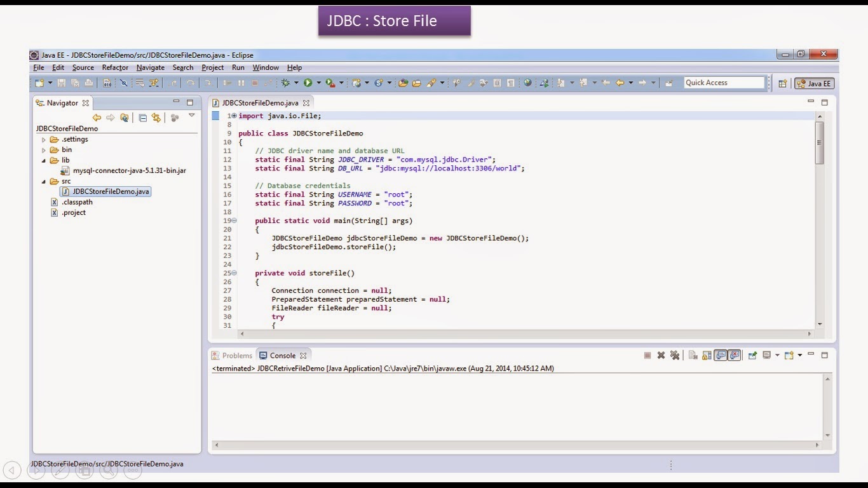This screenshot has width=868, height=488.
Task: Toggle Link with Editor in Navigator
Action: (x=156, y=117)
